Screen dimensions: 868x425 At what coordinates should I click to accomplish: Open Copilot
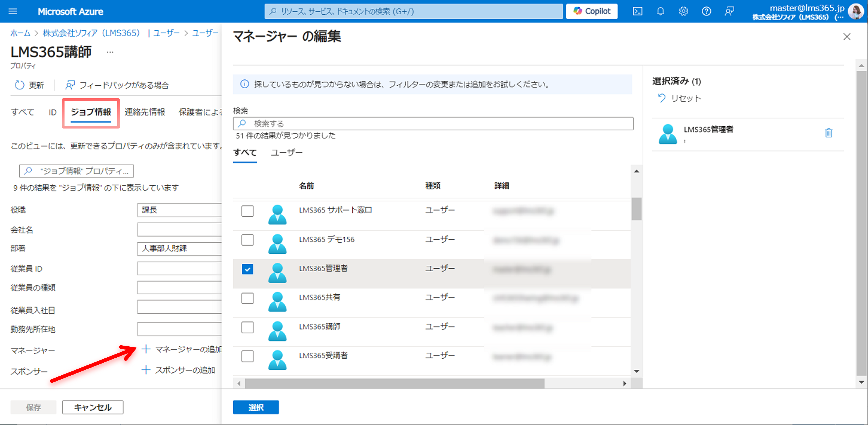(592, 11)
